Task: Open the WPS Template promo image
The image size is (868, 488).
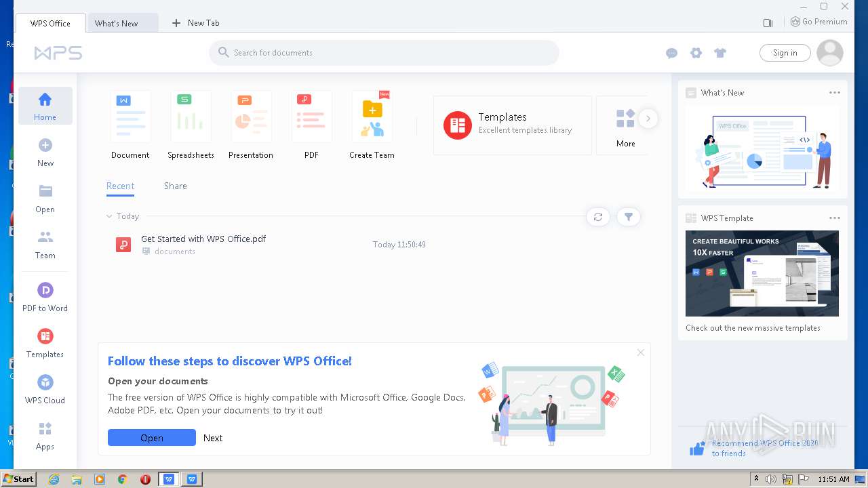Action: tap(762, 273)
